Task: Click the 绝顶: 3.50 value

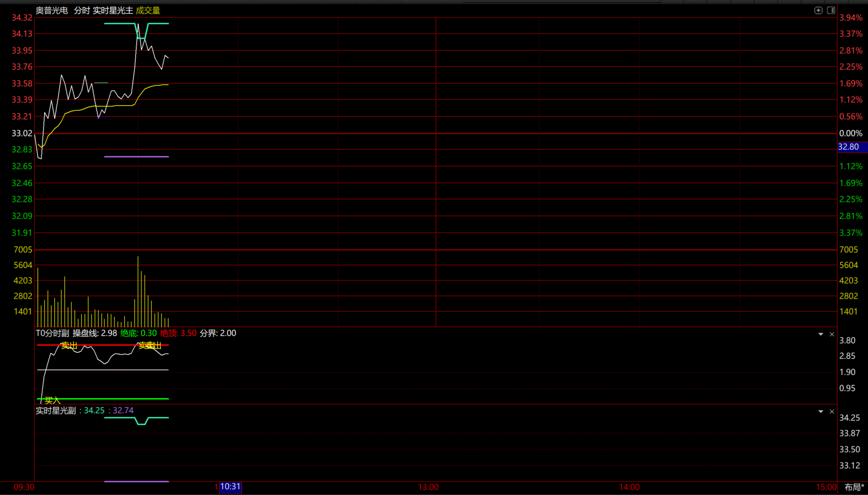Action: point(179,333)
